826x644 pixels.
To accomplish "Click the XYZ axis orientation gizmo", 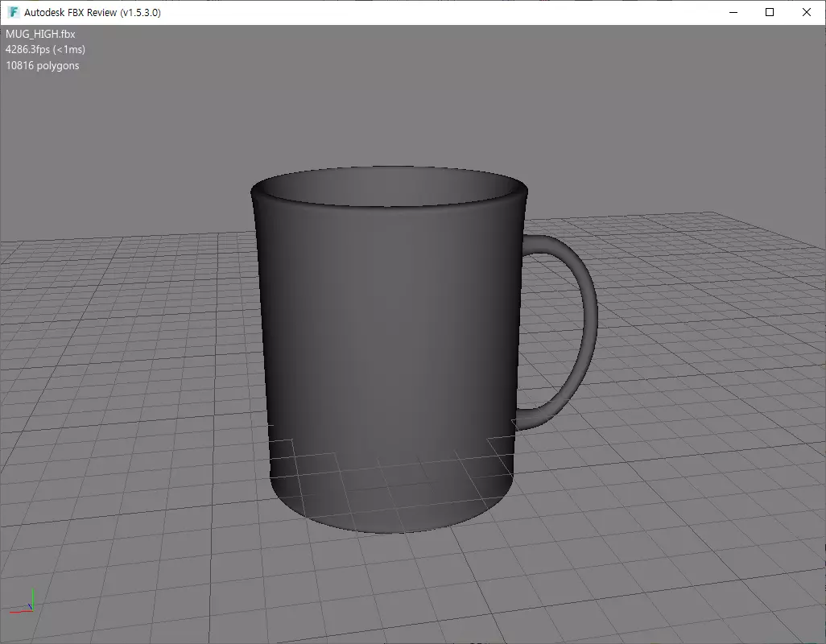I will point(22,602).
